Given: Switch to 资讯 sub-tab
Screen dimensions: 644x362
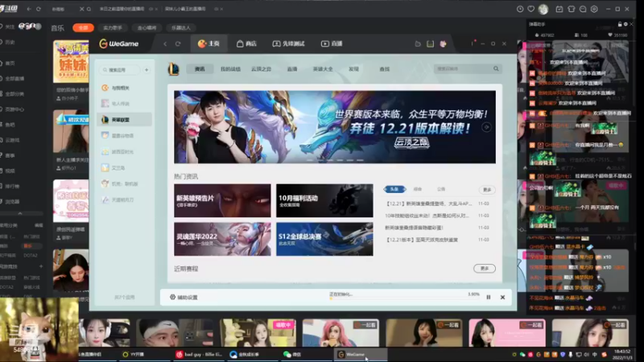Looking at the screenshot, I should point(200,69).
